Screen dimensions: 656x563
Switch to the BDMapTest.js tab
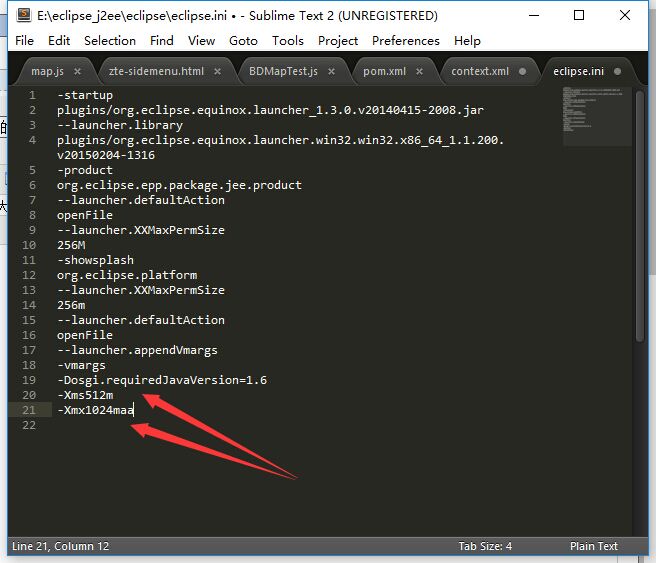(x=283, y=72)
